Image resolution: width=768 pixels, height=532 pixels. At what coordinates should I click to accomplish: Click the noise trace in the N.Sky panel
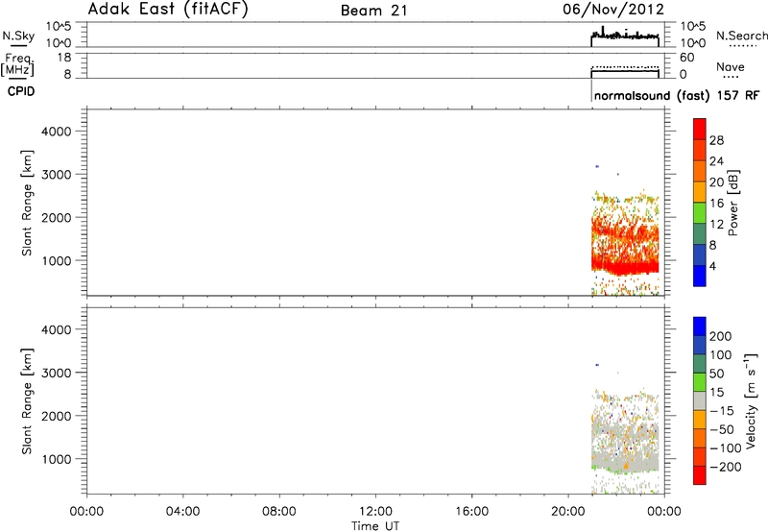coord(625,36)
